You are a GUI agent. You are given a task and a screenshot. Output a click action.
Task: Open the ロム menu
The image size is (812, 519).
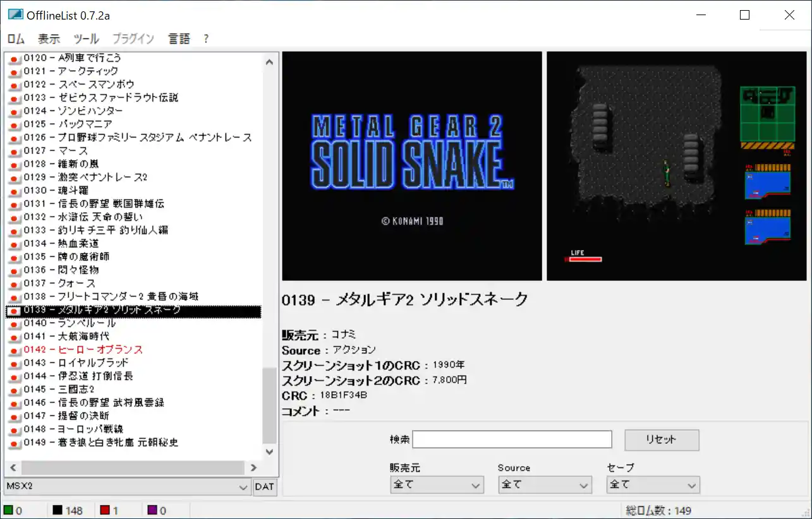click(x=16, y=39)
